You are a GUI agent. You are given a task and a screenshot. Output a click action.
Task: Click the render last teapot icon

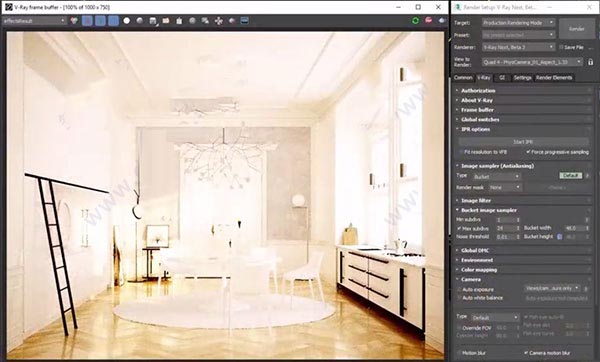point(442,20)
